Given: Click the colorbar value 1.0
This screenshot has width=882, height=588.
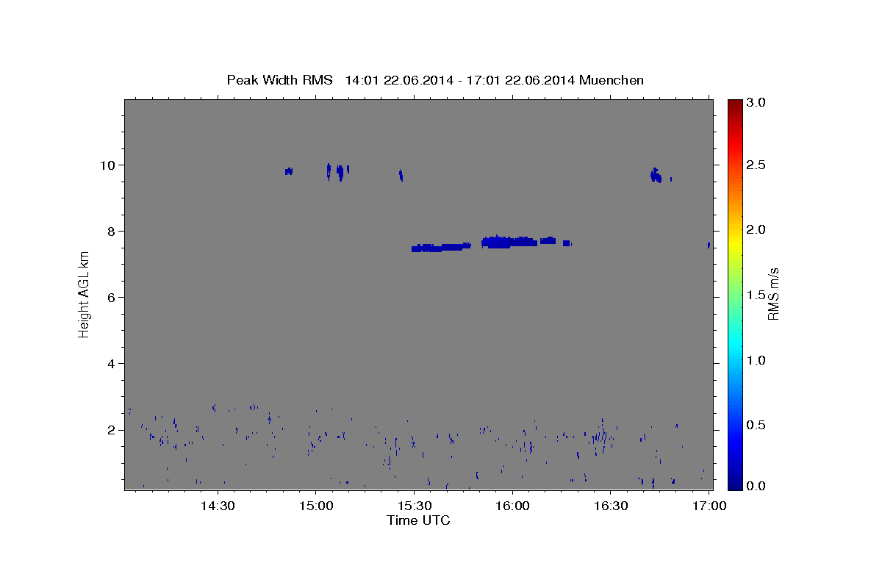Looking at the screenshot, I should click(757, 360).
